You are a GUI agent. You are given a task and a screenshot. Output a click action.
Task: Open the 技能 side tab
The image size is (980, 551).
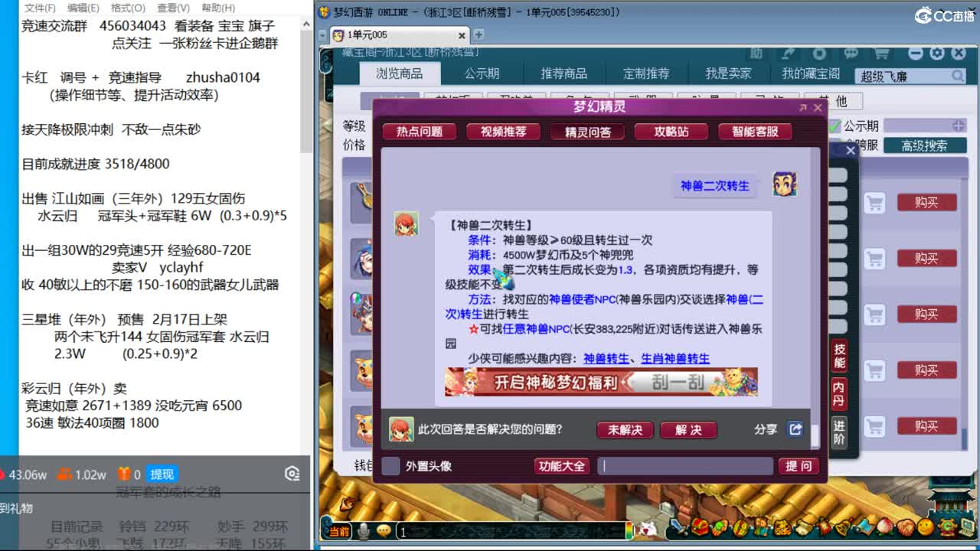(839, 356)
